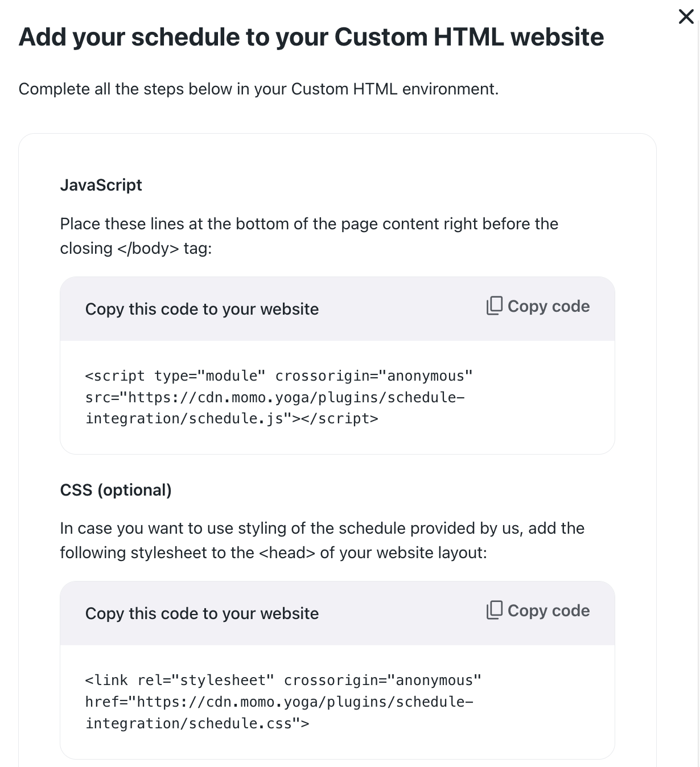Click the paragraph mentioning the <head> of your layout
Screen dimensions: 700x767
tap(322, 540)
